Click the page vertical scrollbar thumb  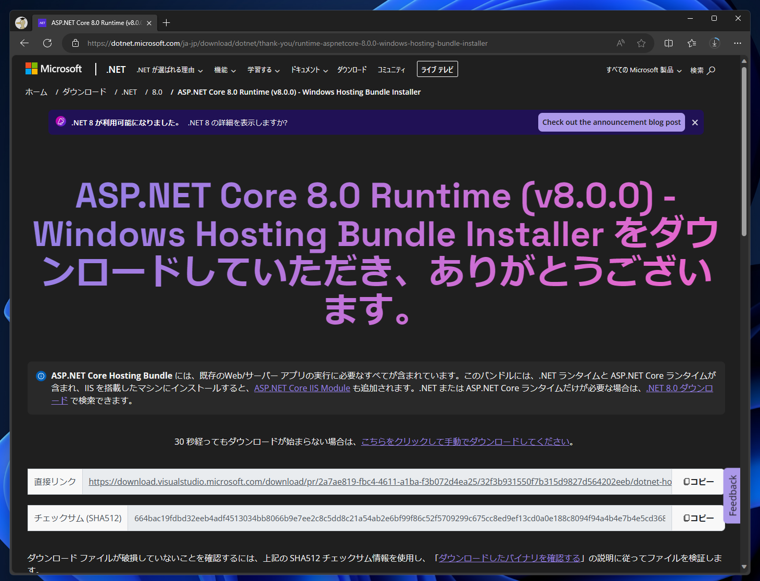point(744,150)
